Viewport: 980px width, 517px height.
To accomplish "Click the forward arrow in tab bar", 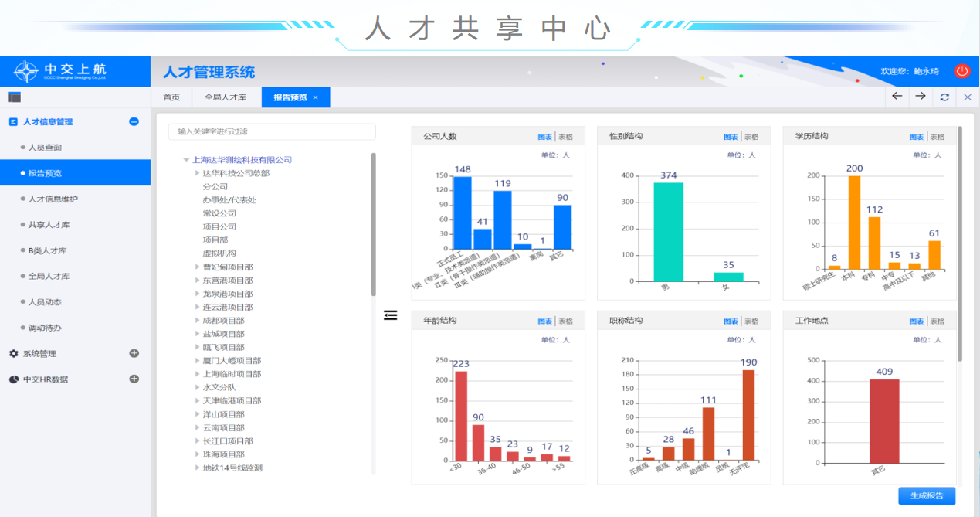I will click(x=921, y=97).
